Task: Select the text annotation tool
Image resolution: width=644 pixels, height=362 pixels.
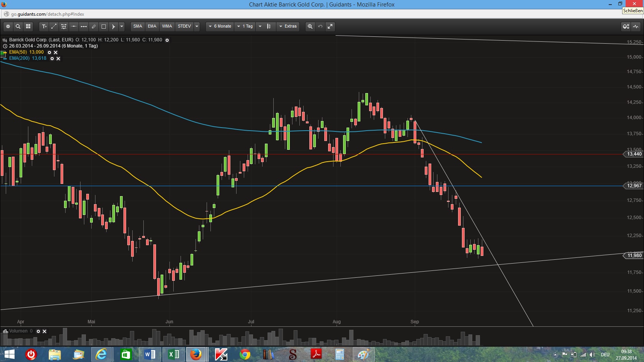Action: (x=44, y=26)
